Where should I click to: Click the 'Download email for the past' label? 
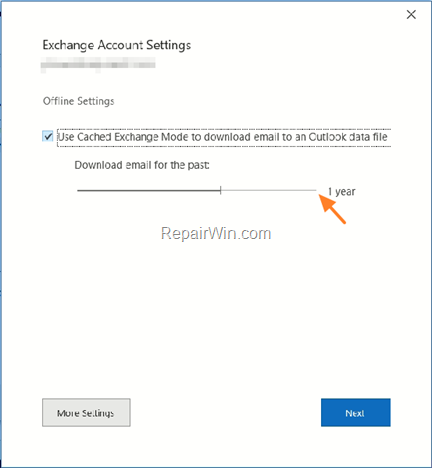[142, 165]
